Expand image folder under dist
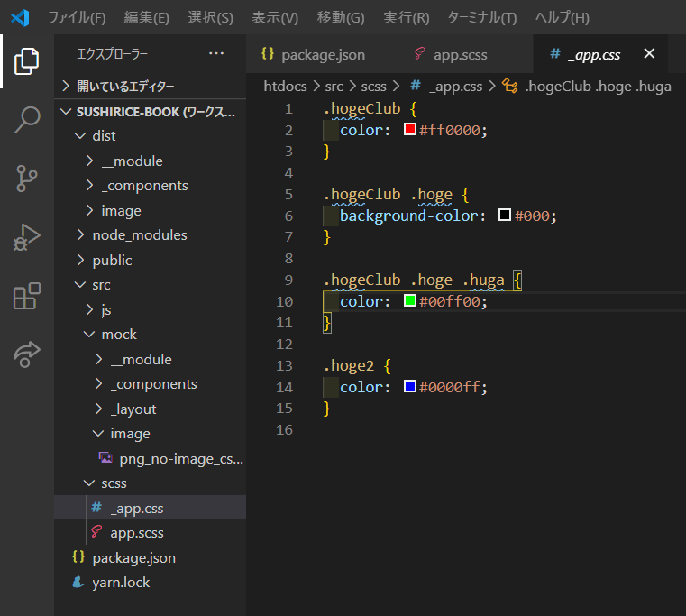686x616 pixels. click(x=150, y=210)
